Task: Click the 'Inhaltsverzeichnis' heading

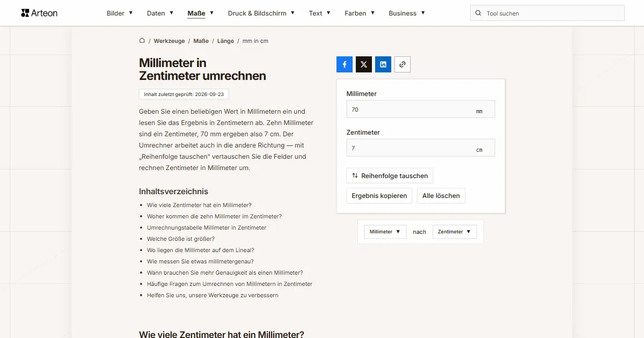Action: tap(173, 192)
